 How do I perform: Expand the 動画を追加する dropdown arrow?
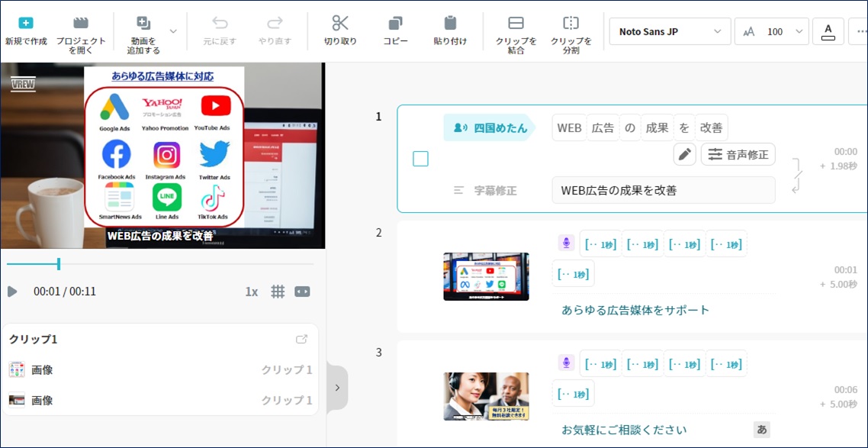point(173,31)
